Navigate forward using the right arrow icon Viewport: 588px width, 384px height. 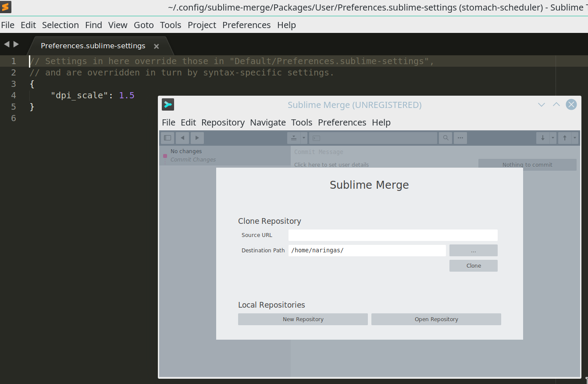197,137
